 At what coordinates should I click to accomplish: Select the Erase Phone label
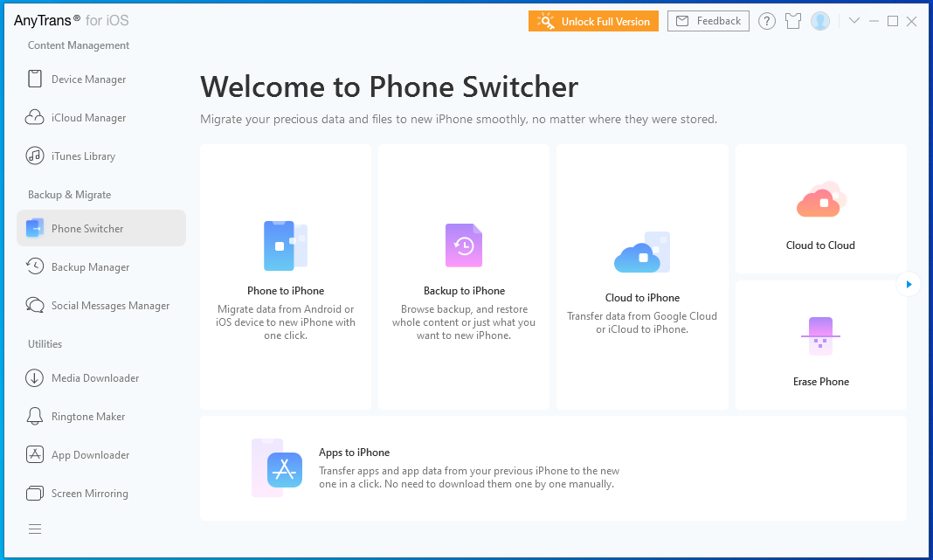(x=820, y=382)
